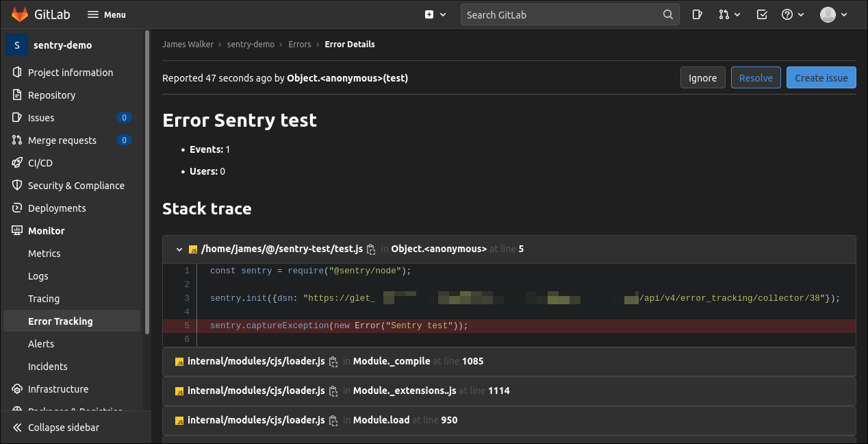Click the Security & Compliance shield icon

click(x=17, y=185)
